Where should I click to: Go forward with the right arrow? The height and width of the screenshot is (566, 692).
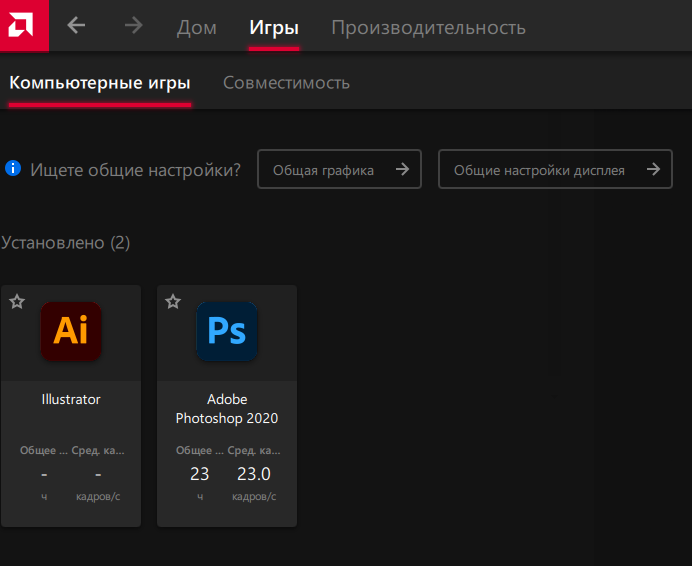tap(133, 26)
